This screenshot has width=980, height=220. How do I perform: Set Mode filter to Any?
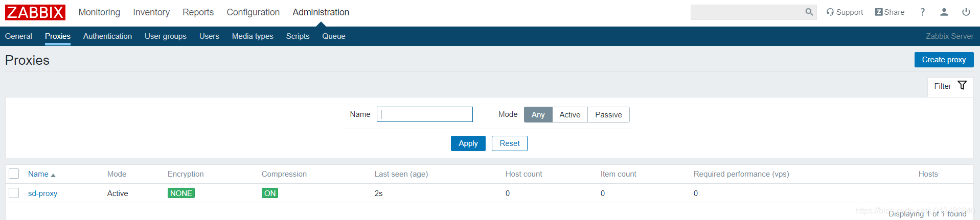click(x=538, y=115)
